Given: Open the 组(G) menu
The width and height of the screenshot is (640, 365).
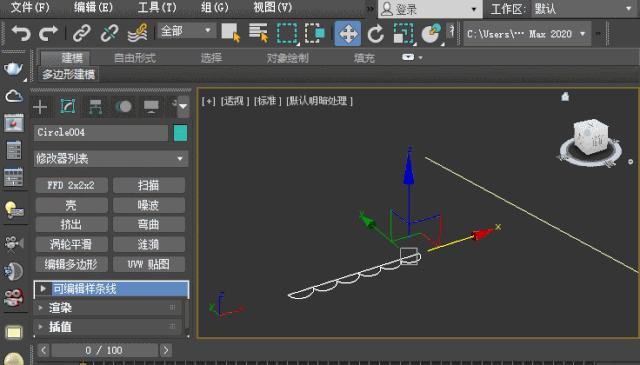Looking at the screenshot, I should (215, 7).
